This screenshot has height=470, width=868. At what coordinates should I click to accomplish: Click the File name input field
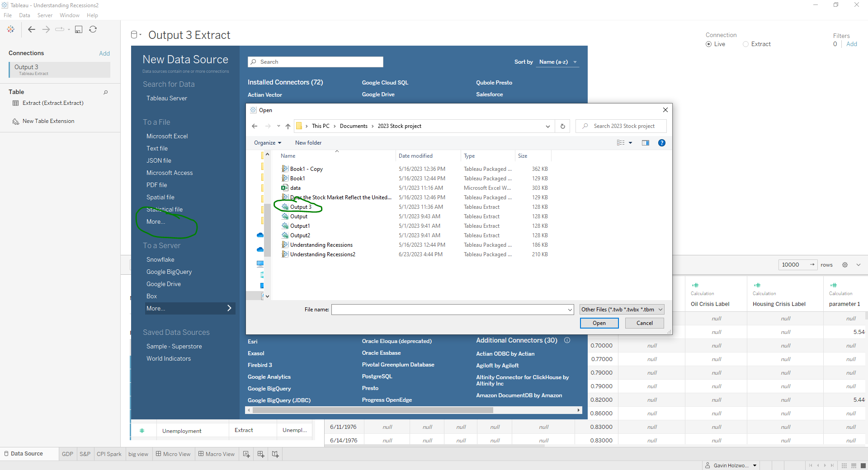[x=453, y=310]
